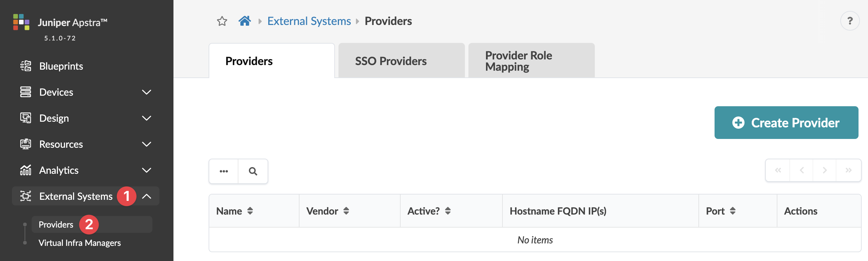
Task: Sort table by Vendor column
Action: click(346, 211)
